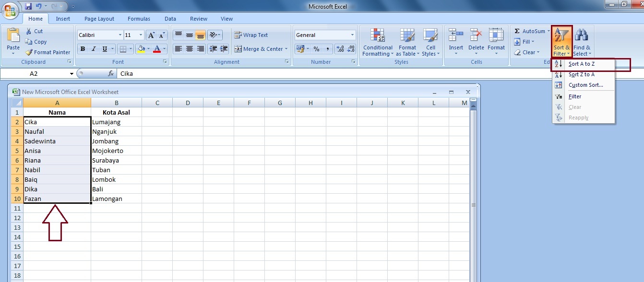Click the borders icon
Screen dimensions: 644x282
(123, 49)
